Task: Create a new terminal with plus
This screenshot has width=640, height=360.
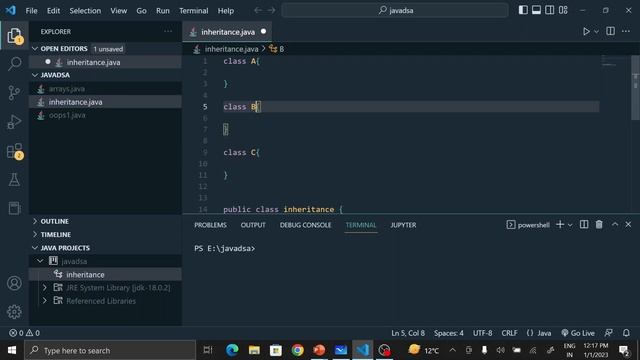Action: [x=560, y=224]
